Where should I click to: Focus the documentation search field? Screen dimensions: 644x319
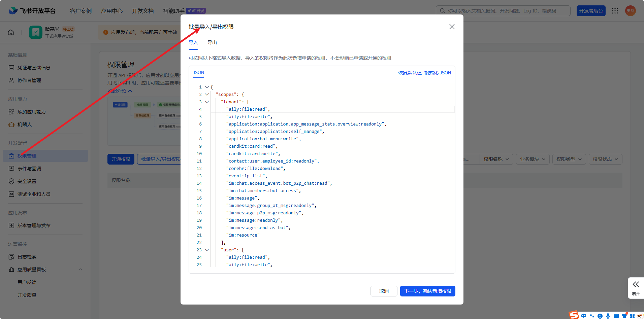503,11
